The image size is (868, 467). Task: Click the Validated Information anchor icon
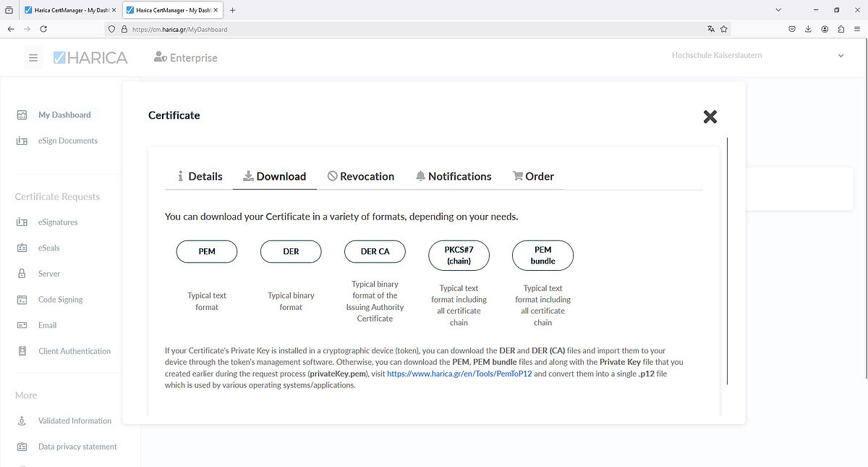(22, 421)
